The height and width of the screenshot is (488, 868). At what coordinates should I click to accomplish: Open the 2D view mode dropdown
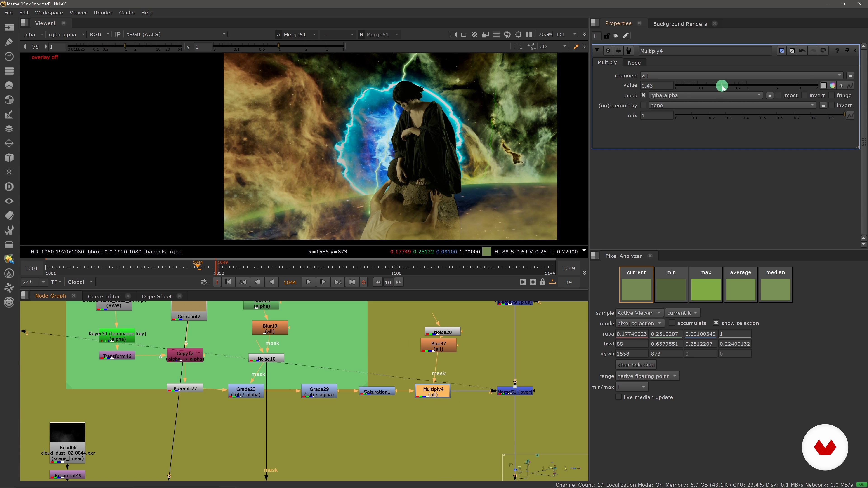tap(553, 47)
